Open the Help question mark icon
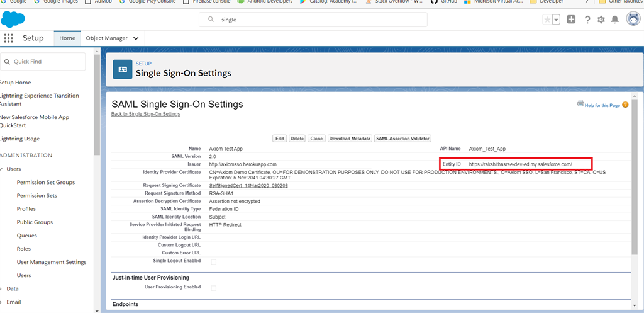Viewport: 644px width, 313px height. pos(587,20)
